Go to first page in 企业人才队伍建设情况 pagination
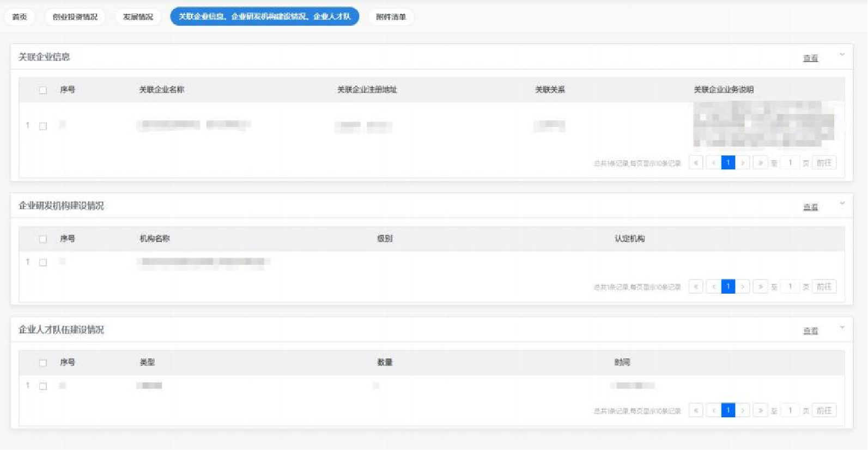This screenshot has width=868, height=450. pos(696,410)
